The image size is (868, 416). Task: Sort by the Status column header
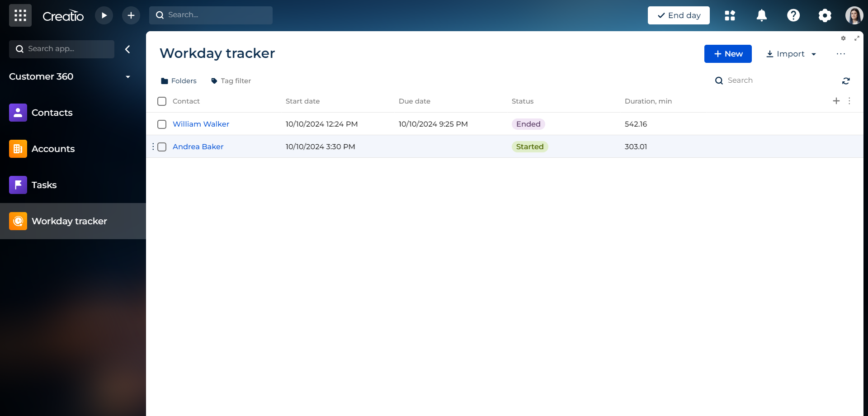click(x=523, y=101)
